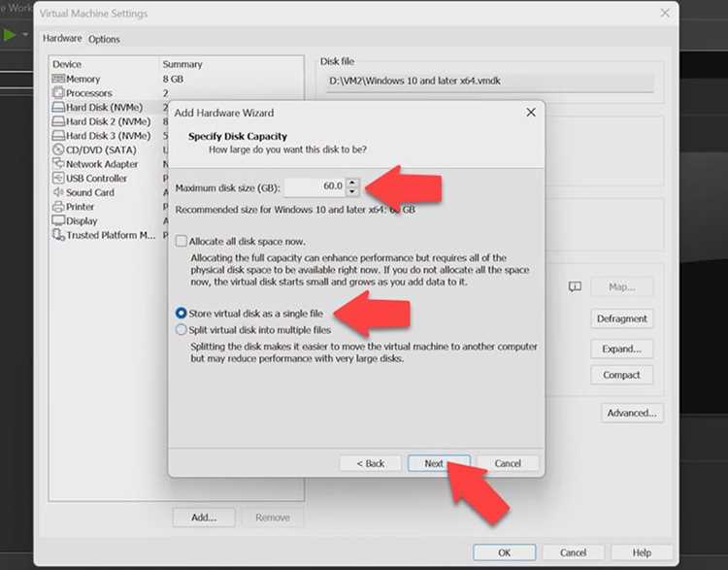Click the USB Controller icon

tap(58, 178)
